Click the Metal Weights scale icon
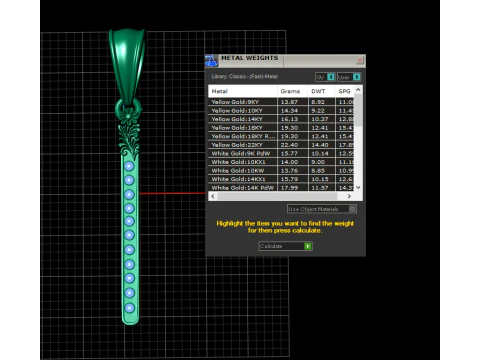This screenshot has height=360, width=480. [211, 61]
